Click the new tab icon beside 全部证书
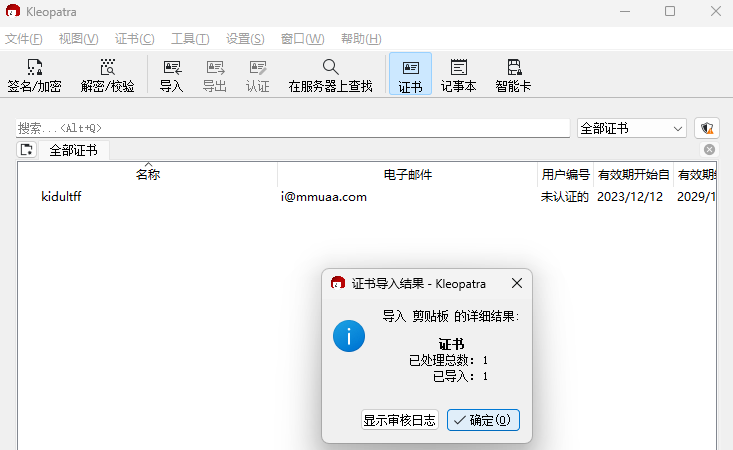733x450 pixels. click(27, 150)
